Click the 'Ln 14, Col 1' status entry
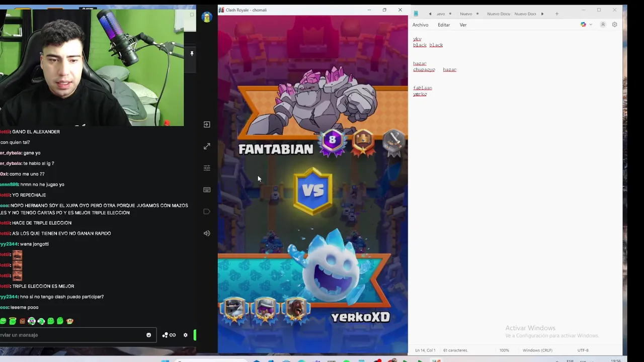The image size is (644, 362). point(425,350)
